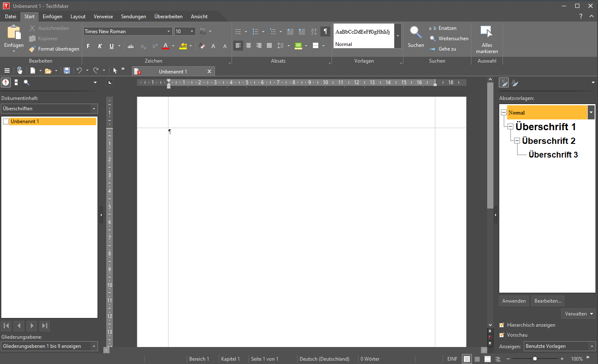Center the paragraph
This screenshot has height=364, width=598.
coord(248,46)
